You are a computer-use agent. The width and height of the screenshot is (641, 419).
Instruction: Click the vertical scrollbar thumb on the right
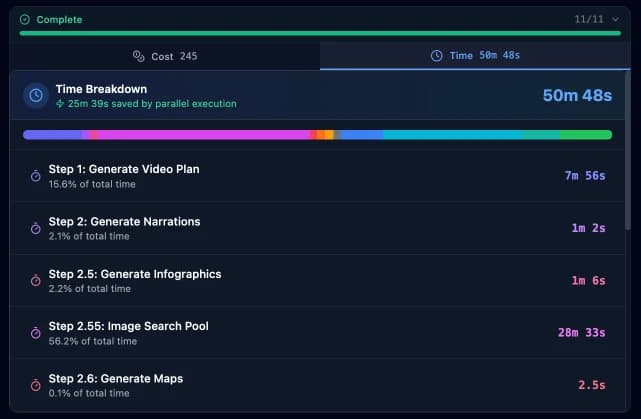[x=628, y=151]
